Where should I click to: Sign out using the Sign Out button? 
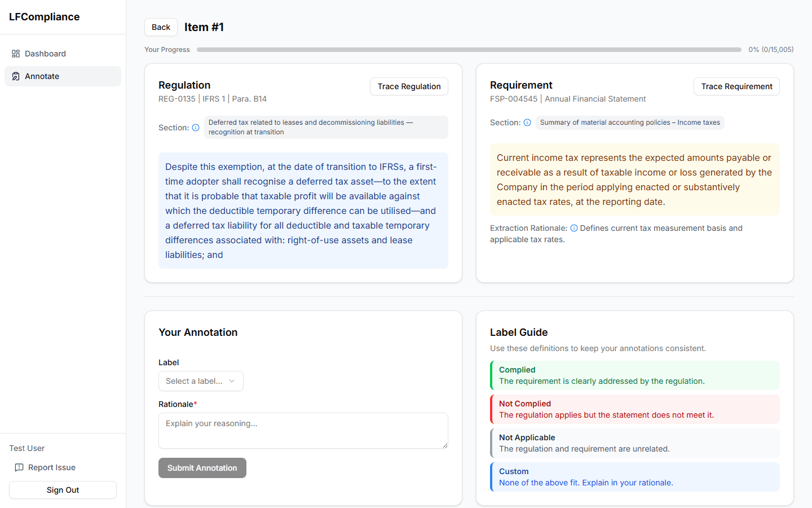coord(63,489)
